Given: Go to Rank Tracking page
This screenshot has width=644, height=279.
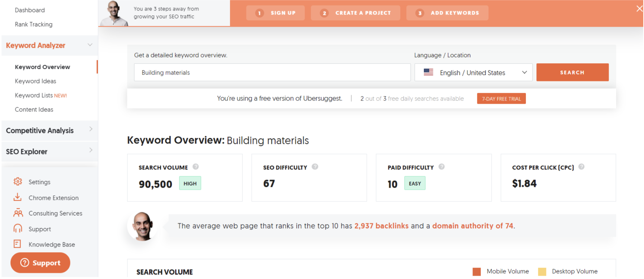Looking at the screenshot, I should tap(34, 25).
